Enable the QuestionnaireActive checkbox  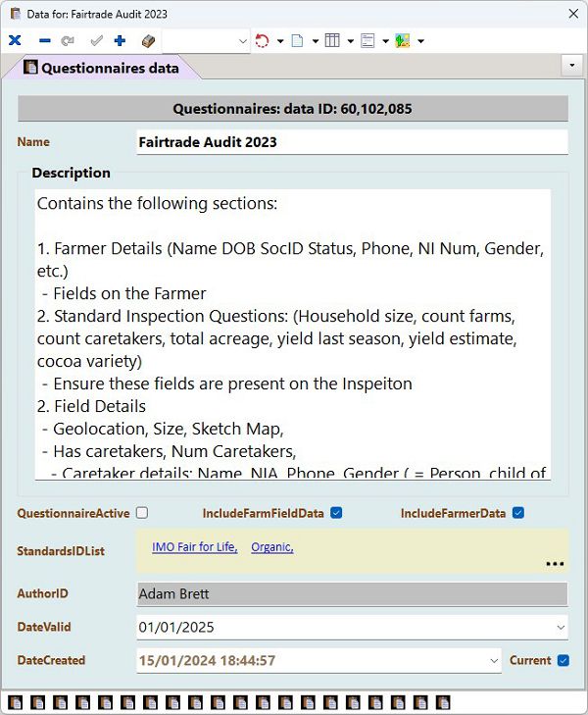coord(142,513)
